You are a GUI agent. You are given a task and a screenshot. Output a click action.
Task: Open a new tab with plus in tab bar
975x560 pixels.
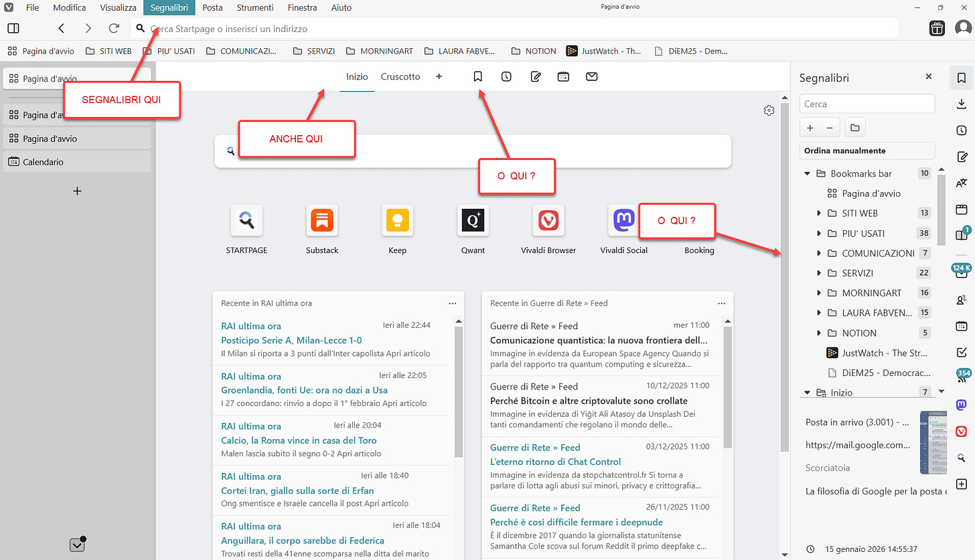pyautogui.click(x=77, y=191)
